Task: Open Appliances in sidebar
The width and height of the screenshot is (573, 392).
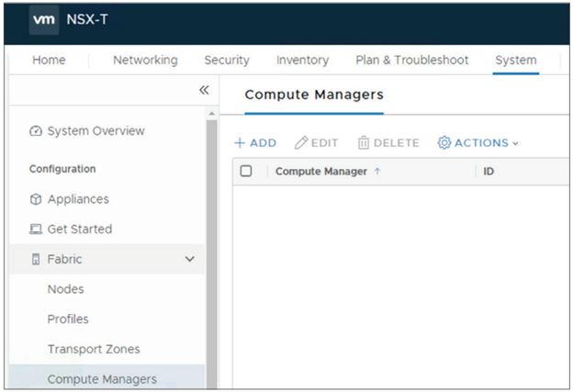Action: (78, 199)
